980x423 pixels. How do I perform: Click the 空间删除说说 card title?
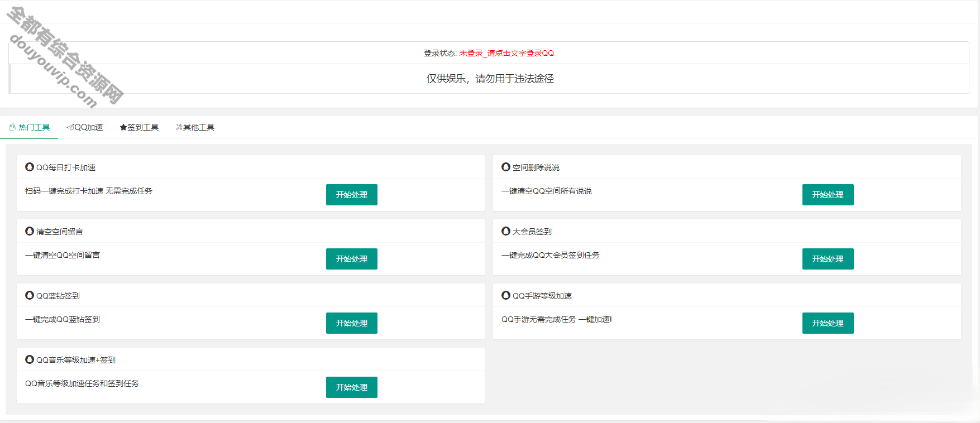536,167
